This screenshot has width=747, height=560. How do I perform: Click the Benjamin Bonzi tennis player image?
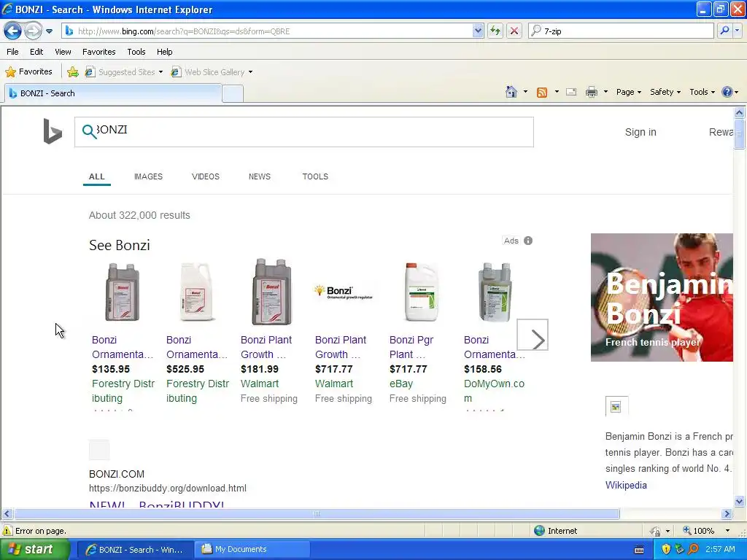coord(662,297)
